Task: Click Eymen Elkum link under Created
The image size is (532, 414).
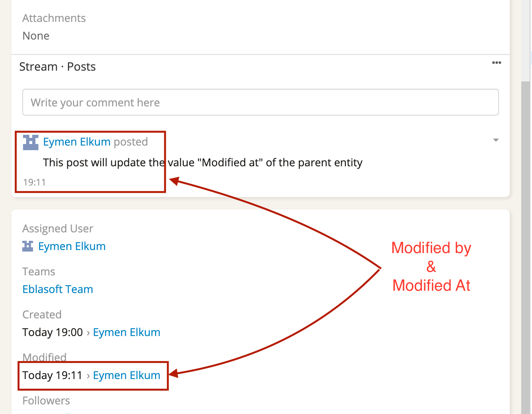Action: click(127, 332)
